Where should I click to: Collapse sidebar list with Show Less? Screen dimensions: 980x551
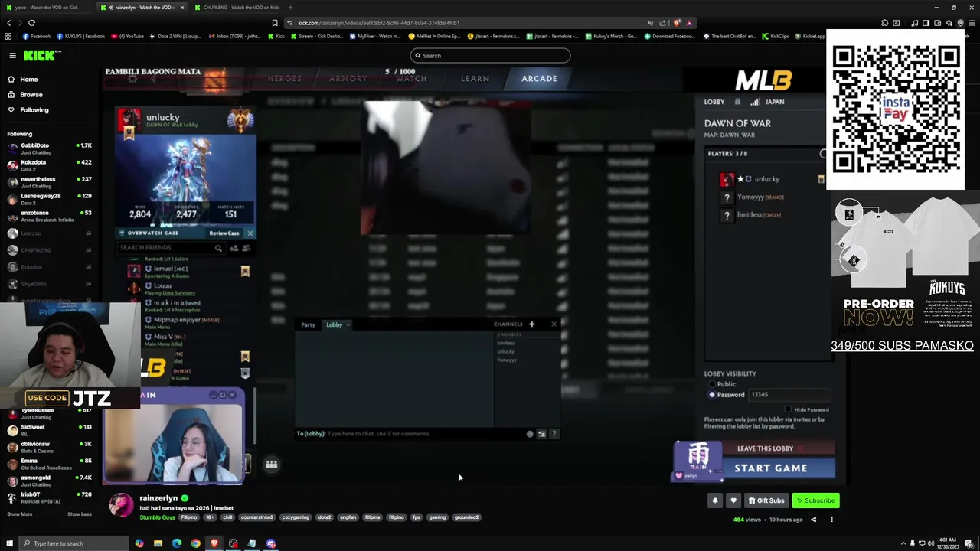point(79,514)
